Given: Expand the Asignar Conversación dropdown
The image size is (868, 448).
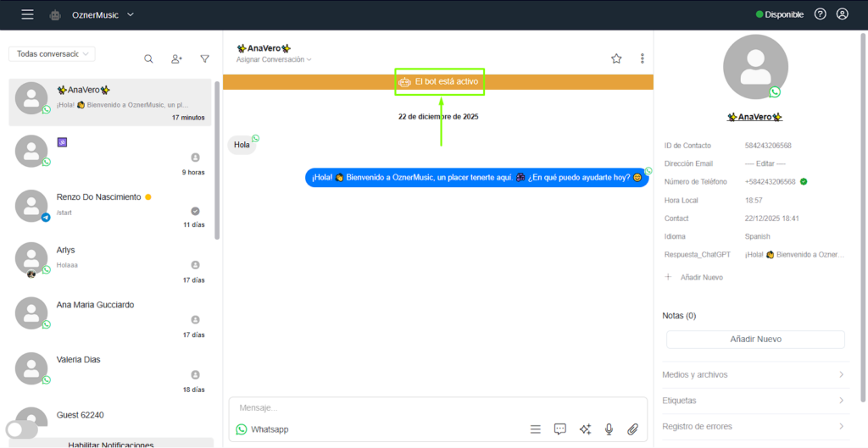Looking at the screenshot, I should click(274, 60).
